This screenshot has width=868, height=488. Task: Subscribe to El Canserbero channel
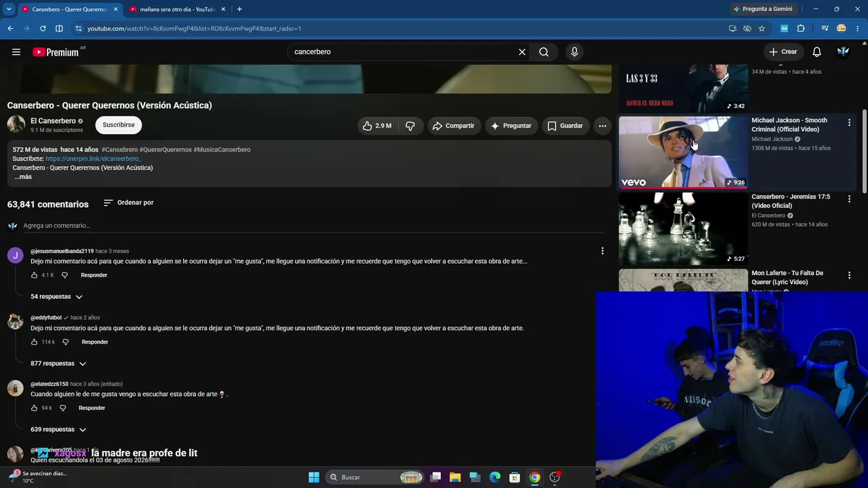[119, 125]
